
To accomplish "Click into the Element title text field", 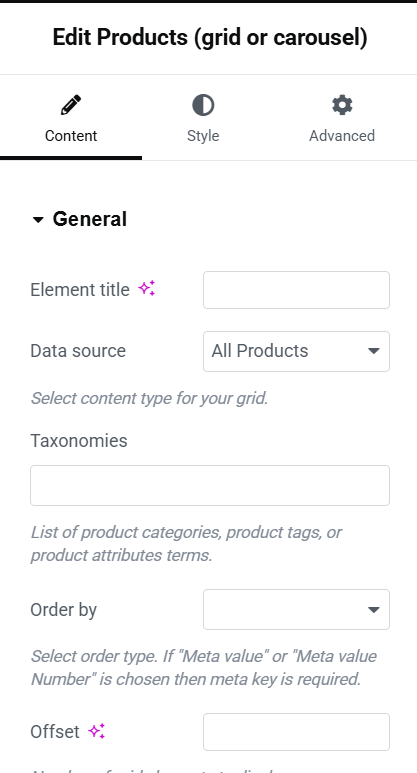I will (296, 290).
